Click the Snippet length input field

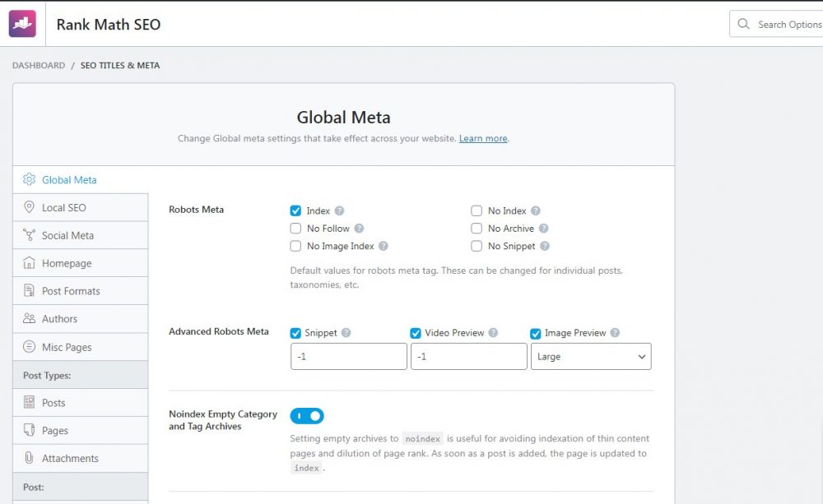pos(349,357)
